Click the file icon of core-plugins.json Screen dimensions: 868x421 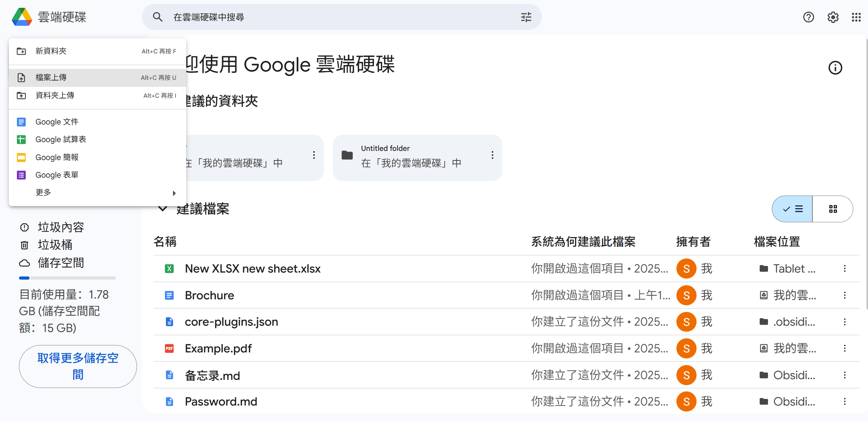coord(169,322)
